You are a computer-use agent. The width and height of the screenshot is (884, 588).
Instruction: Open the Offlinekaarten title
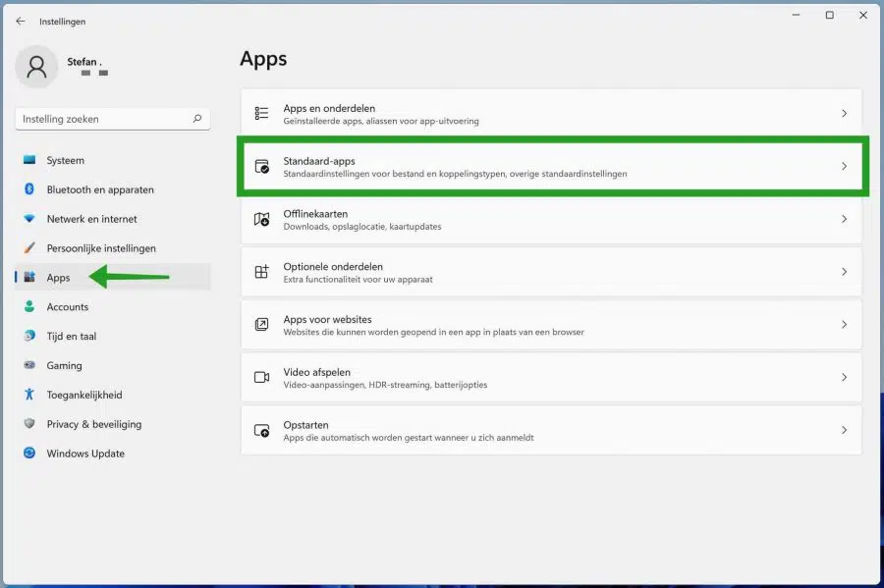pyautogui.click(x=315, y=214)
